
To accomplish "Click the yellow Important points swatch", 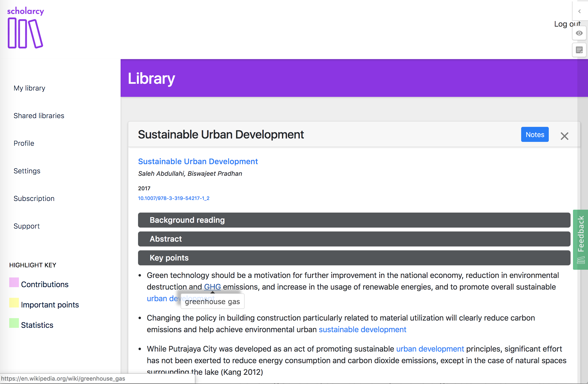I will click(x=14, y=303).
